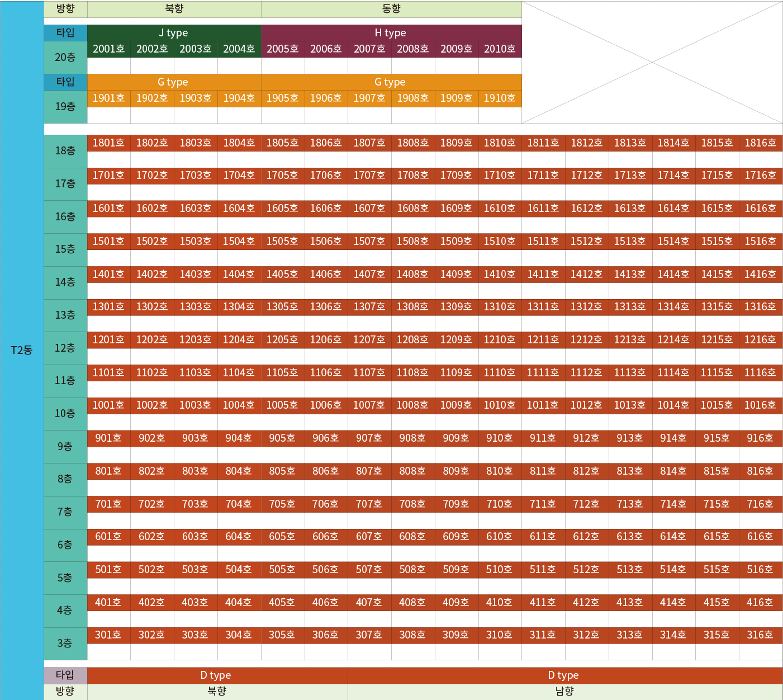The width and height of the screenshot is (783, 700).
Task: Pick unit 611호
Action: click(543, 537)
